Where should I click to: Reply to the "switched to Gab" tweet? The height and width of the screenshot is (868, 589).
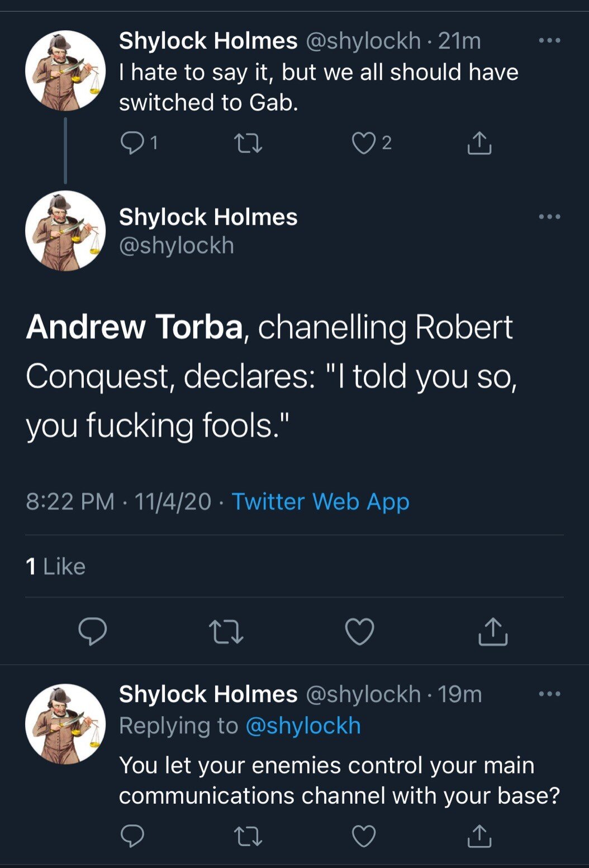click(132, 144)
